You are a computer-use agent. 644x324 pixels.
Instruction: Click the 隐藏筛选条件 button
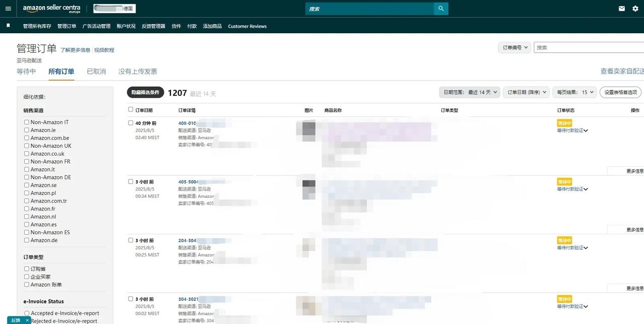pos(145,92)
